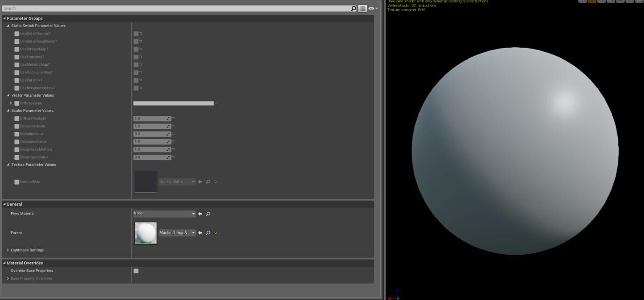Reset UseEmissive? value to default
The image size is (644, 300).
tap(140, 57)
